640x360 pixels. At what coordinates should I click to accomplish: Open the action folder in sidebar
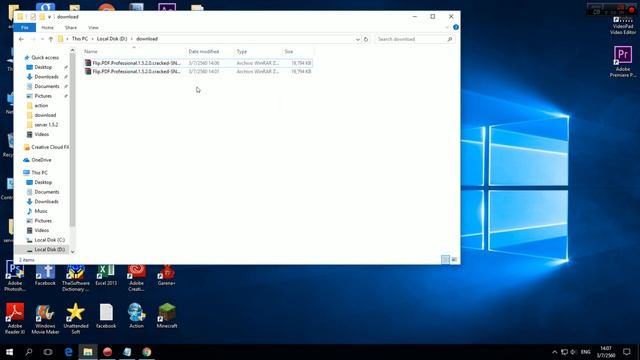tap(41, 106)
